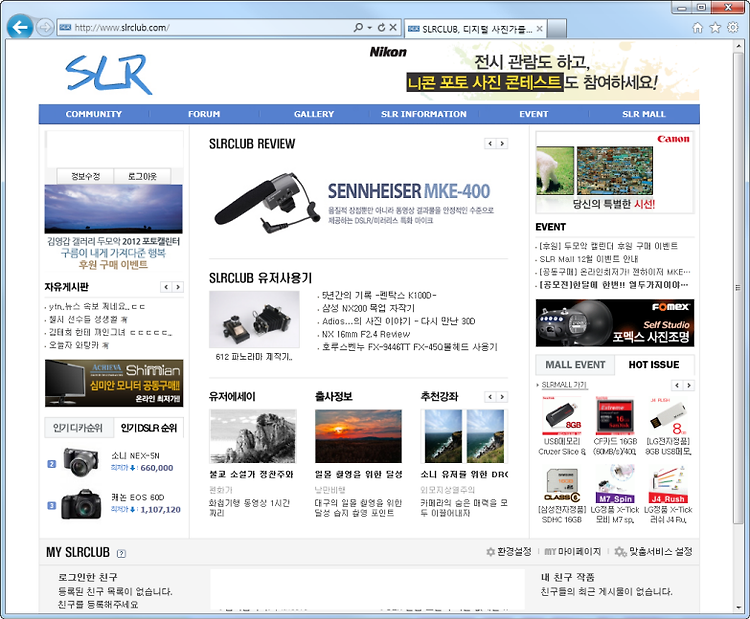Open a new blank browser tab
Viewport: 750px width, 619px height.
pyautogui.click(x=557, y=29)
